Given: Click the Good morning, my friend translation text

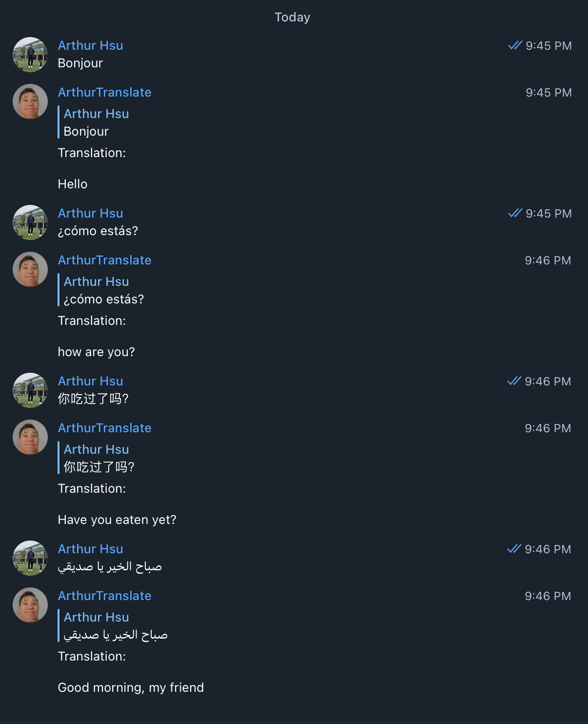Looking at the screenshot, I should pyautogui.click(x=131, y=687).
